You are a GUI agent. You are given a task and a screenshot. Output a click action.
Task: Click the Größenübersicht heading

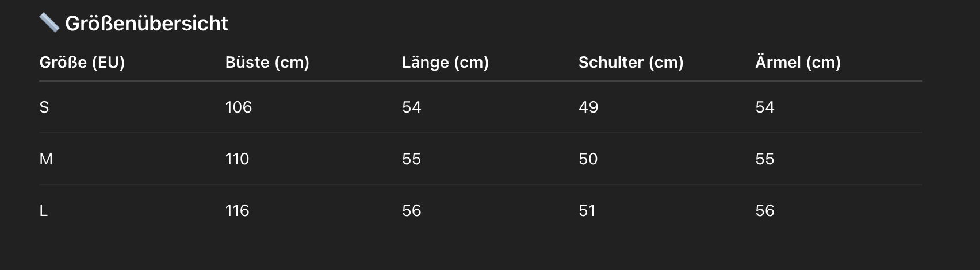click(x=147, y=24)
